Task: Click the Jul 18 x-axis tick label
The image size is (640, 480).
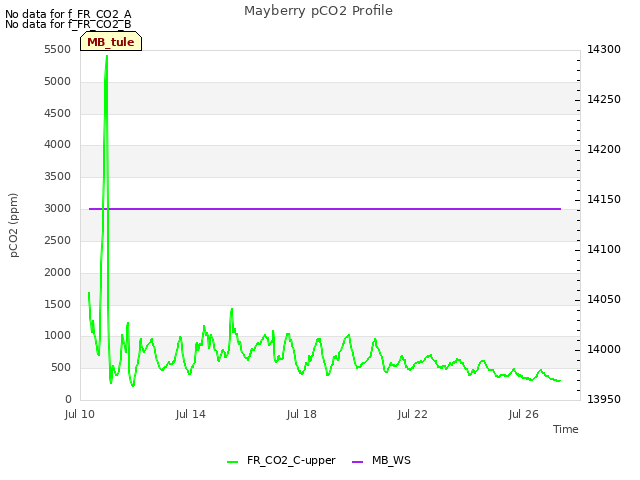Action: [x=302, y=414]
